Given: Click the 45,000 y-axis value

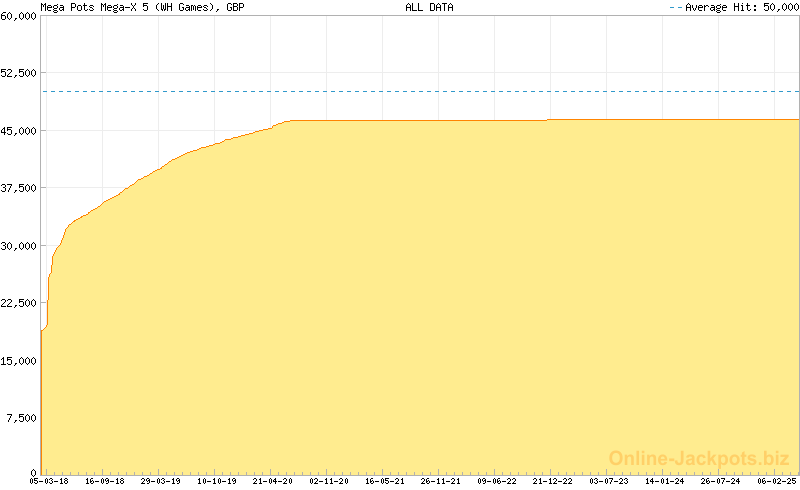Looking at the screenshot, I should click(18, 131).
